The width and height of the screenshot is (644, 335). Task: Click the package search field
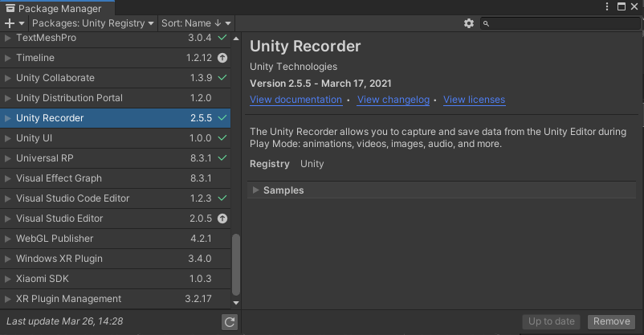point(560,23)
